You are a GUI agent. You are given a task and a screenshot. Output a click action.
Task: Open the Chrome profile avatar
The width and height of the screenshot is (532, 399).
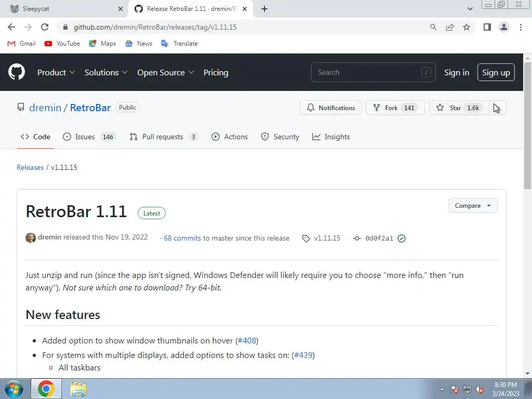tap(504, 27)
